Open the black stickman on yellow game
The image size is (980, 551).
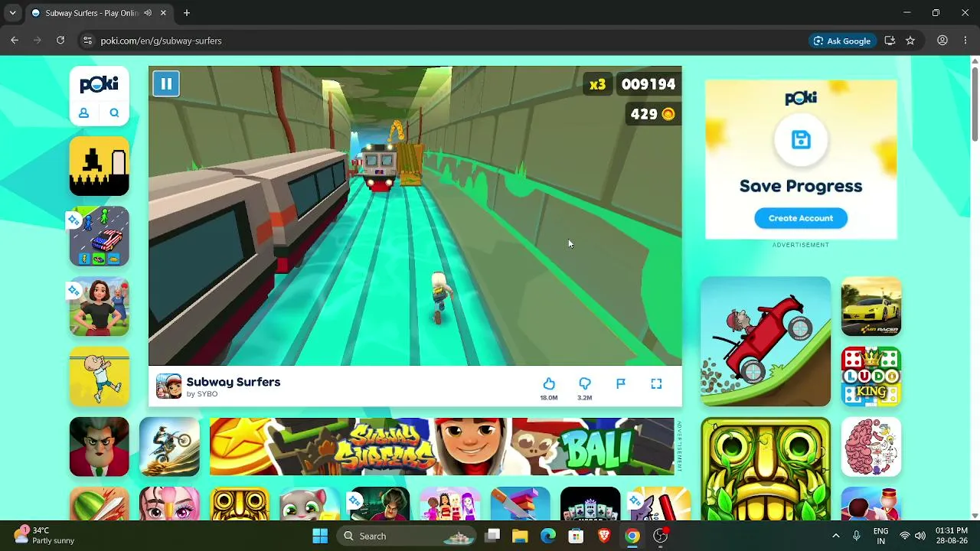(x=100, y=166)
